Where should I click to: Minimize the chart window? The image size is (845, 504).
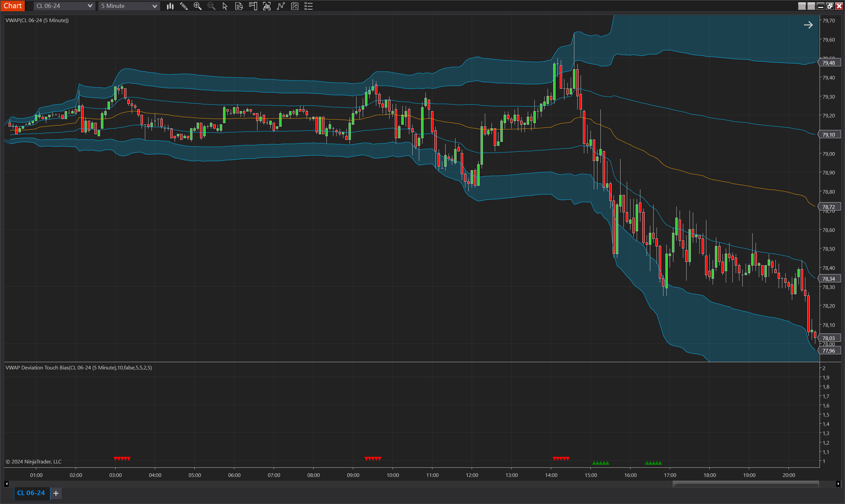820,6
